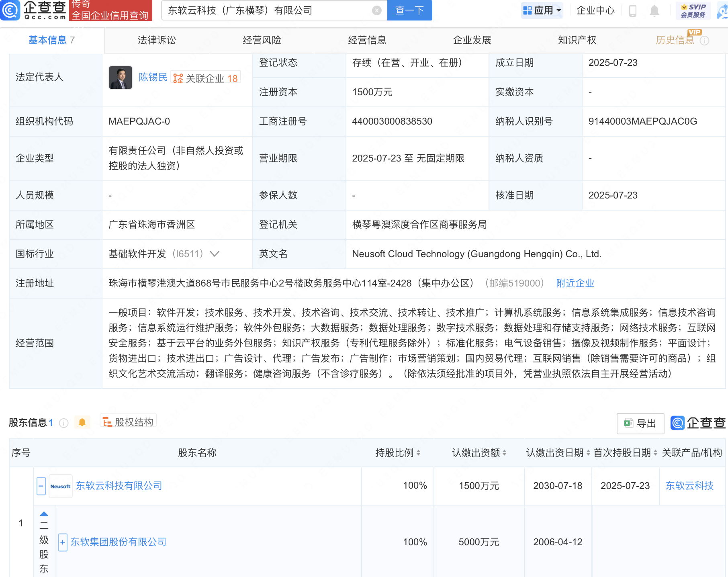Open the notification bell in header
Screen dimensions: 728x577
click(654, 10)
